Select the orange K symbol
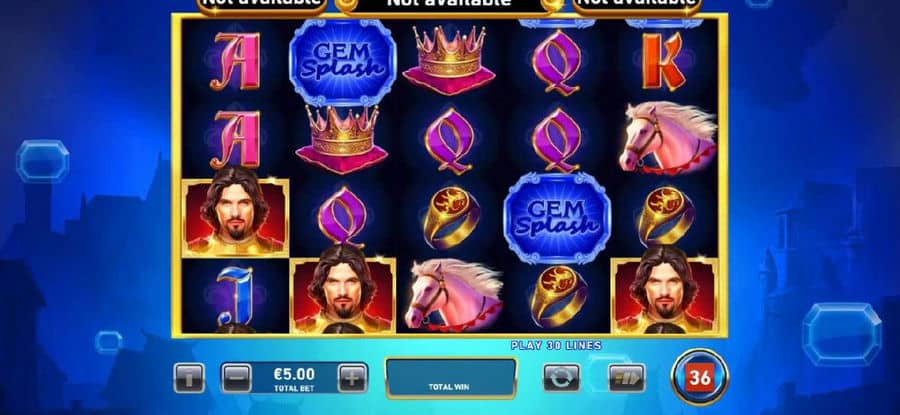900x415 pixels. 663,61
